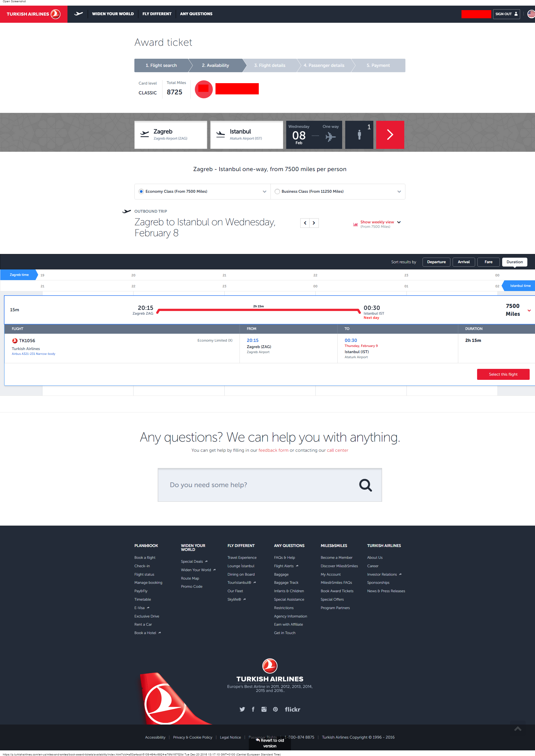Viewport: 535px width, 756px height.
Task: Click the US flag language icon
Action: (531, 14)
